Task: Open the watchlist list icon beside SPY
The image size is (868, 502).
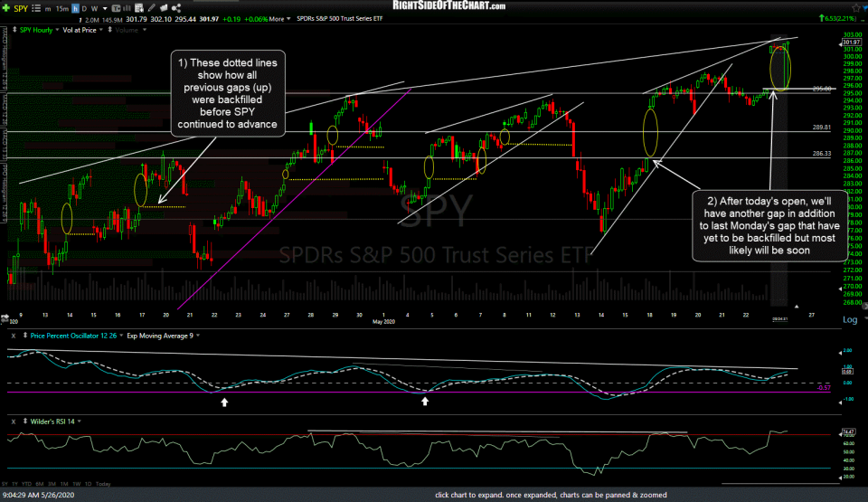Action: 36,8
